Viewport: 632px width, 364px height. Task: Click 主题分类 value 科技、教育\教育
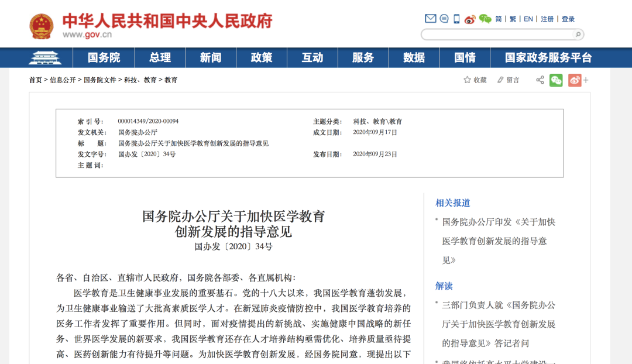click(x=377, y=121)
